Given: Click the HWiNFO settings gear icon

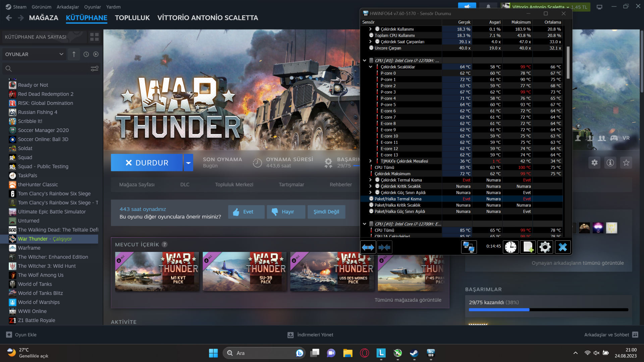Looking at the screenshot, I should pyautogui.click(x=545, y=247).
